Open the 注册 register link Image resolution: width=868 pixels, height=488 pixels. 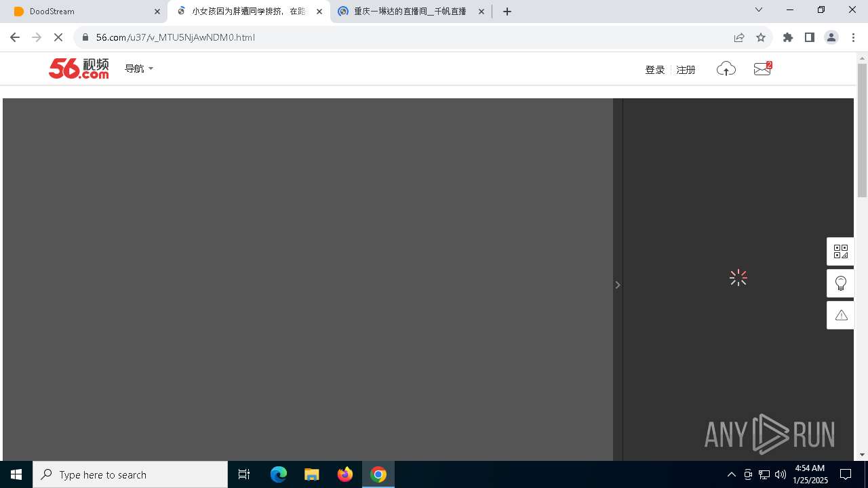[x=686, y=70]
